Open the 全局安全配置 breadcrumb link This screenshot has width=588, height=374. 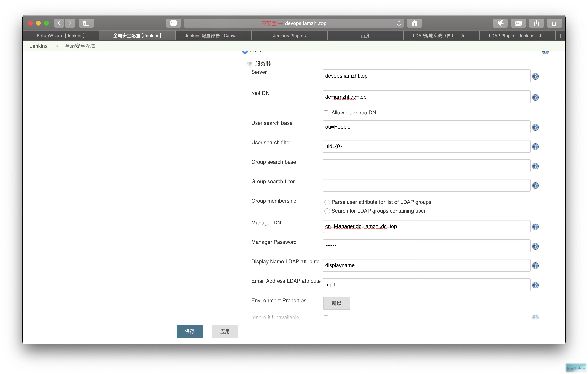tap(80, 46)
